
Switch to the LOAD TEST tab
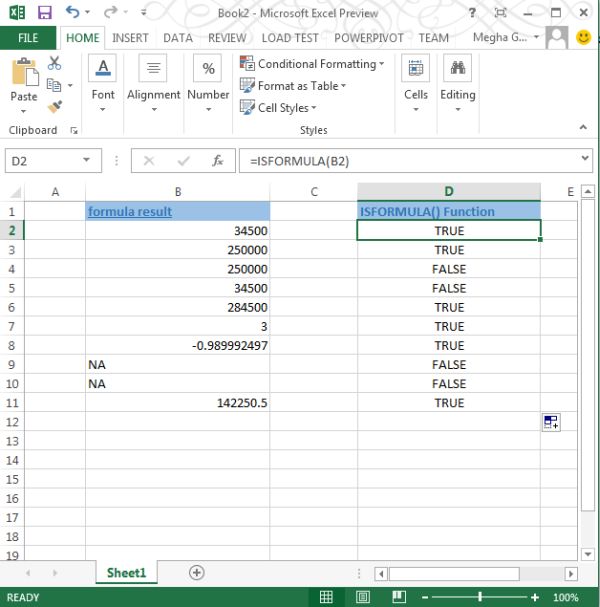(x=290, y=38)
